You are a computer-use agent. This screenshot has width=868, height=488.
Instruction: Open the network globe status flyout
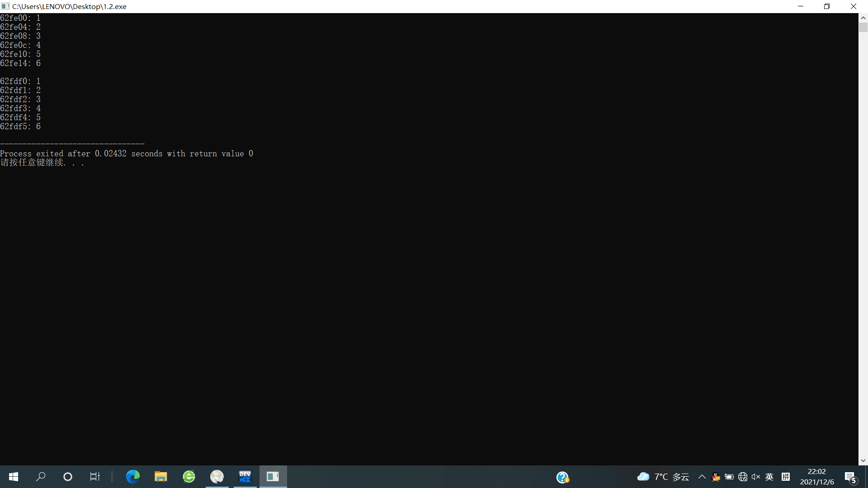[x=743, y=477]
